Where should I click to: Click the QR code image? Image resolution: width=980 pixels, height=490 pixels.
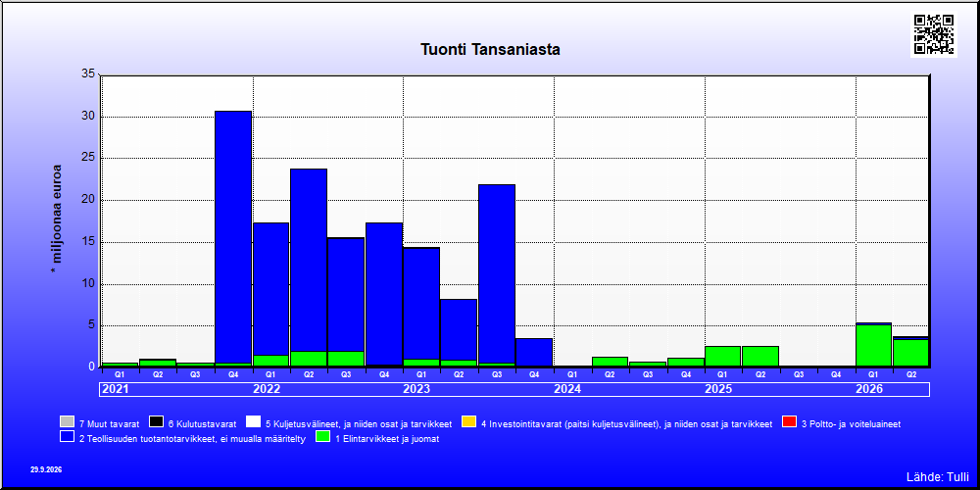pyautogui.click(x=934, y=33)
